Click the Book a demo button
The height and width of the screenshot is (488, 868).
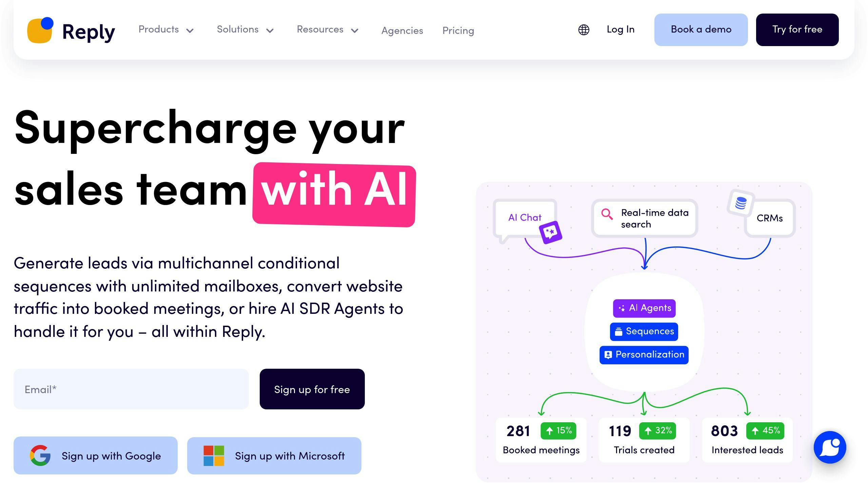tap(701, 30)
